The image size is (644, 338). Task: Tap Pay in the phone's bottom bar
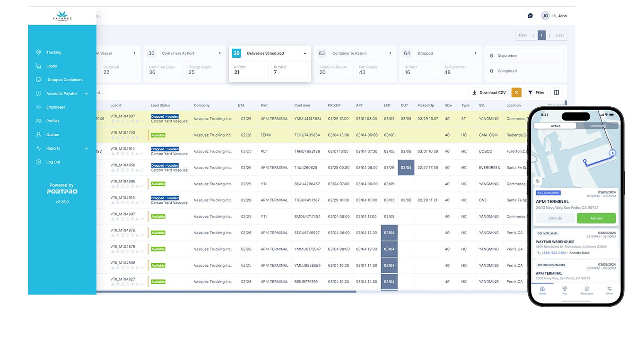coord(565,290)
